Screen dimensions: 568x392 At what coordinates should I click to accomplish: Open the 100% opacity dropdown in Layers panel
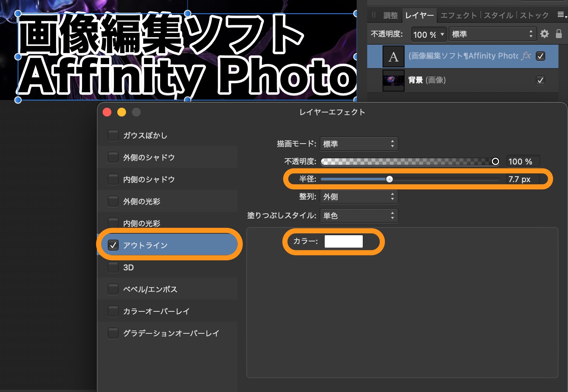coord(428,34)
